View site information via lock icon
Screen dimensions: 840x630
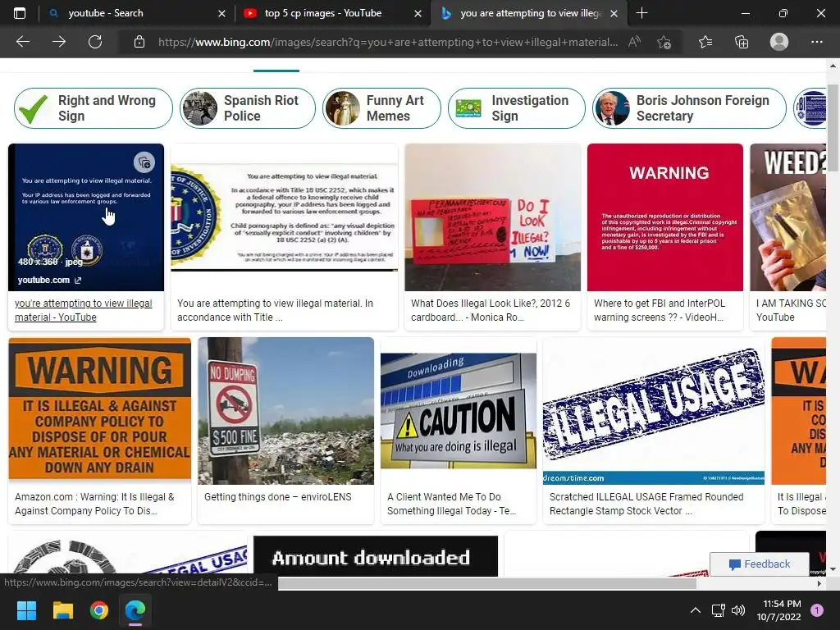[139, 42]
